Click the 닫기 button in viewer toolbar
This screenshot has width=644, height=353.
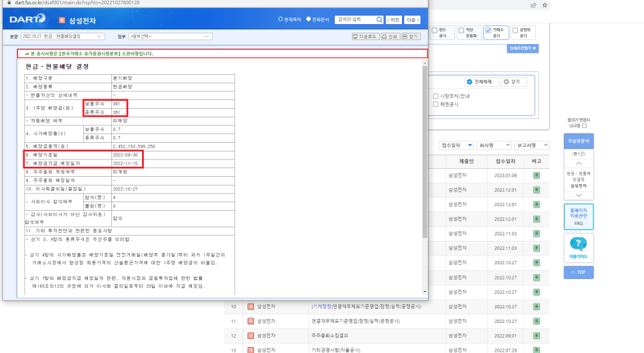pyautogui.click(x=410, y=37)
